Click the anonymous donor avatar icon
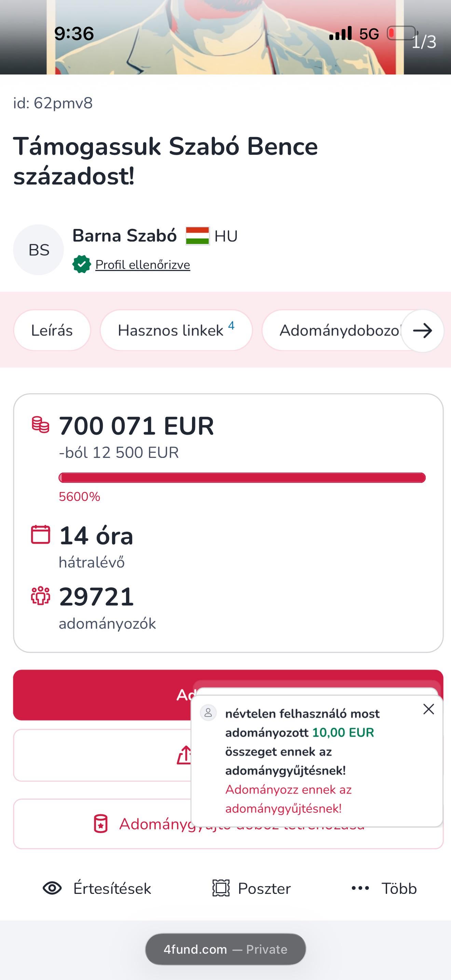This screenshot has width=451, height=980. (208, 713)
